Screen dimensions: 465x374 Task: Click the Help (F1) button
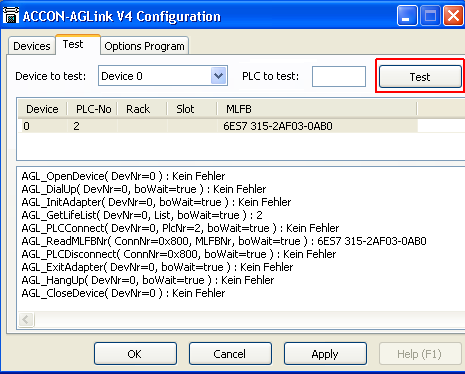[419, 354]
